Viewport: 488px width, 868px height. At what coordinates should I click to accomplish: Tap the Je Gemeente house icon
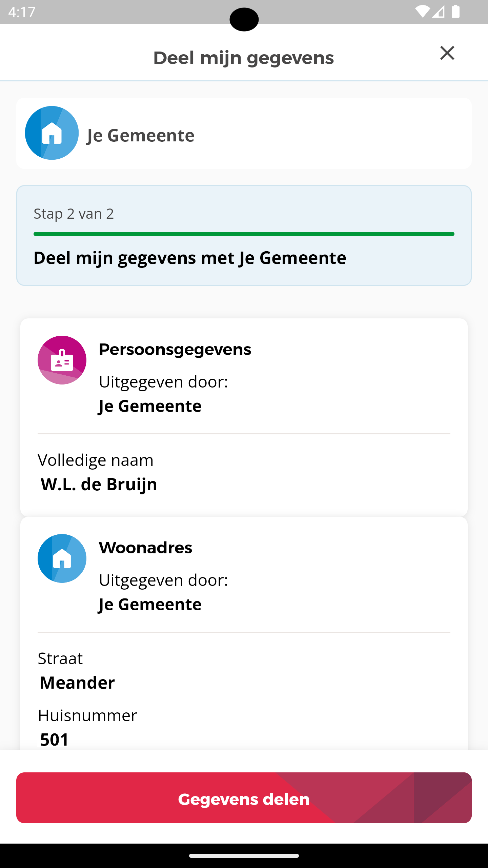[52, 133]
